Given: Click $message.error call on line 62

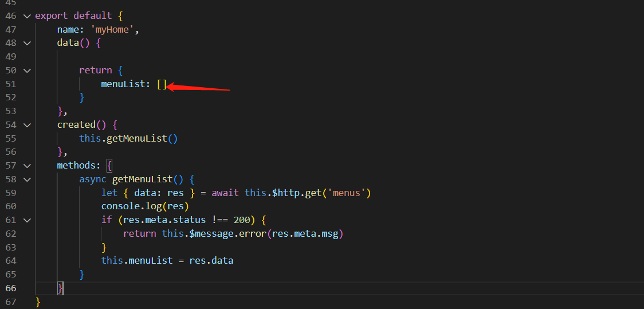Looking at the screenshot, I should [x=227, y=234].
